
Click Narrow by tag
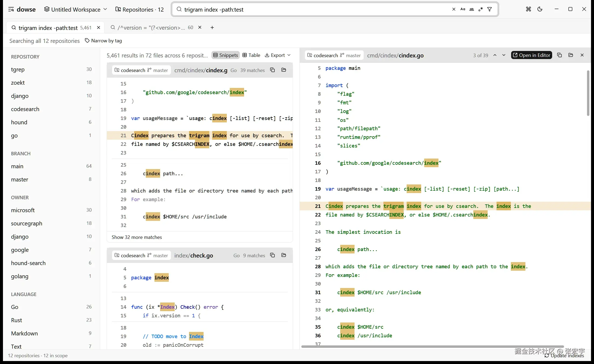point(103,41)
